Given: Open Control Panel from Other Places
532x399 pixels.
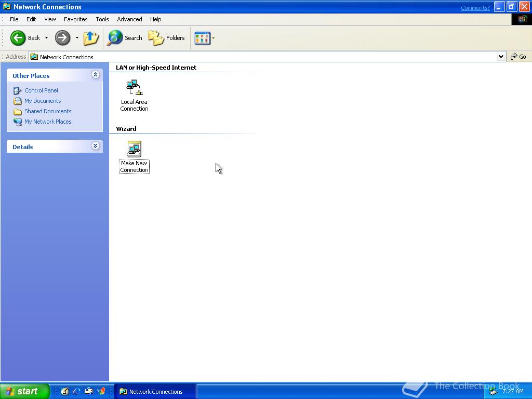Looking at the screenshot, I should coord(41,90).
